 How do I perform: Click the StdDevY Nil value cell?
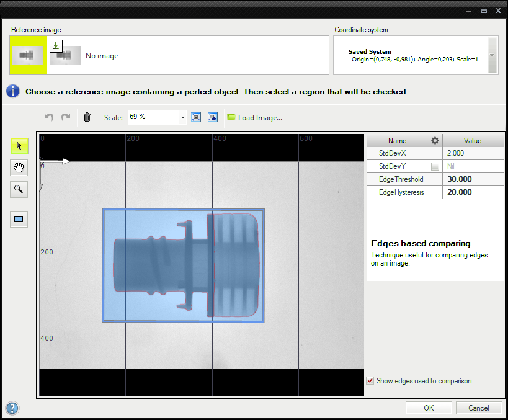pyautogui.click(x=473, y=166)
